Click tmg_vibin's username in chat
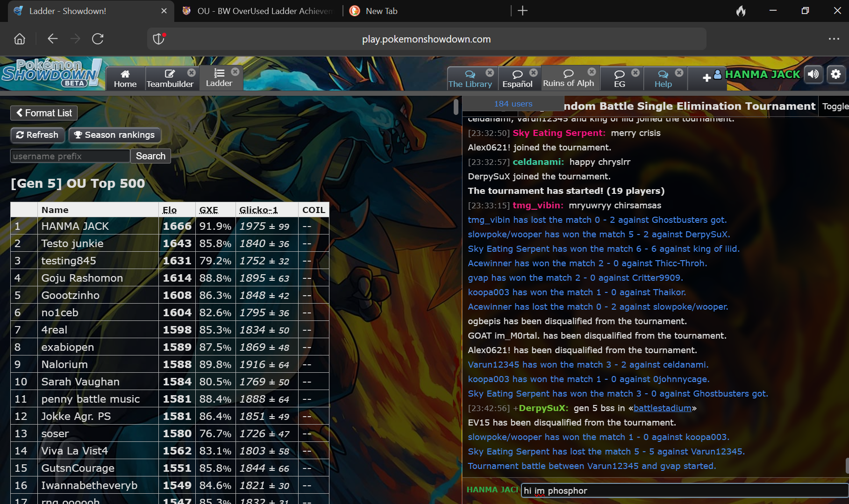 [x=538, y=206]
